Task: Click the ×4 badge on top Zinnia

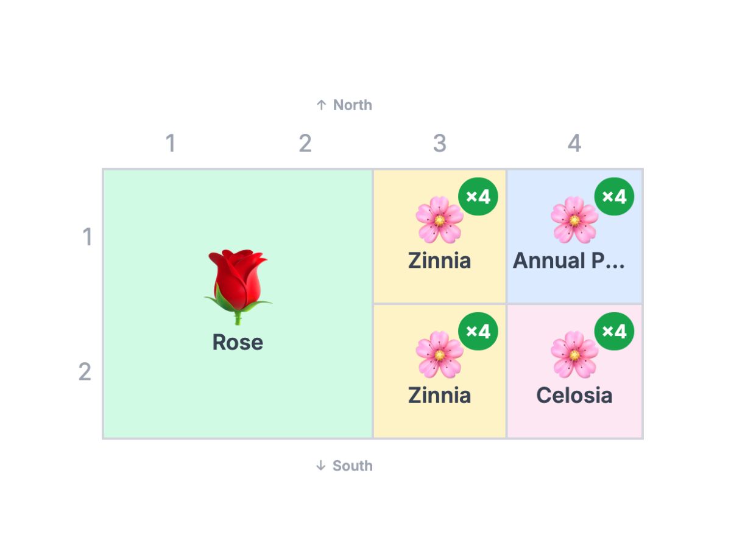Action: pyautogui.click(x=478, y=197)
